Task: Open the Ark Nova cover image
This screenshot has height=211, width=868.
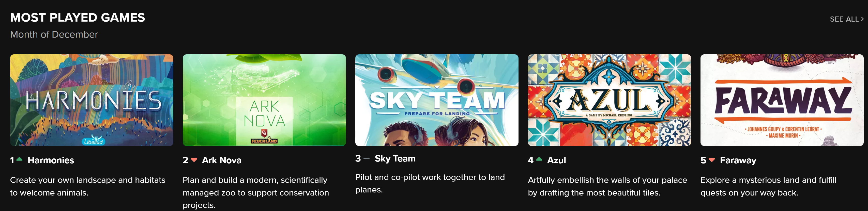Action: click(x=264, y=100)
